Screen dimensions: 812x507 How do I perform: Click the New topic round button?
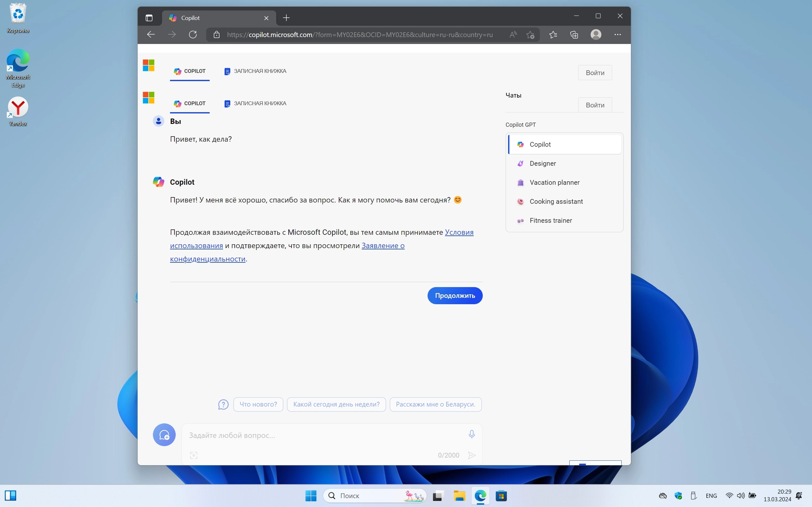click(x=164, y=435)
